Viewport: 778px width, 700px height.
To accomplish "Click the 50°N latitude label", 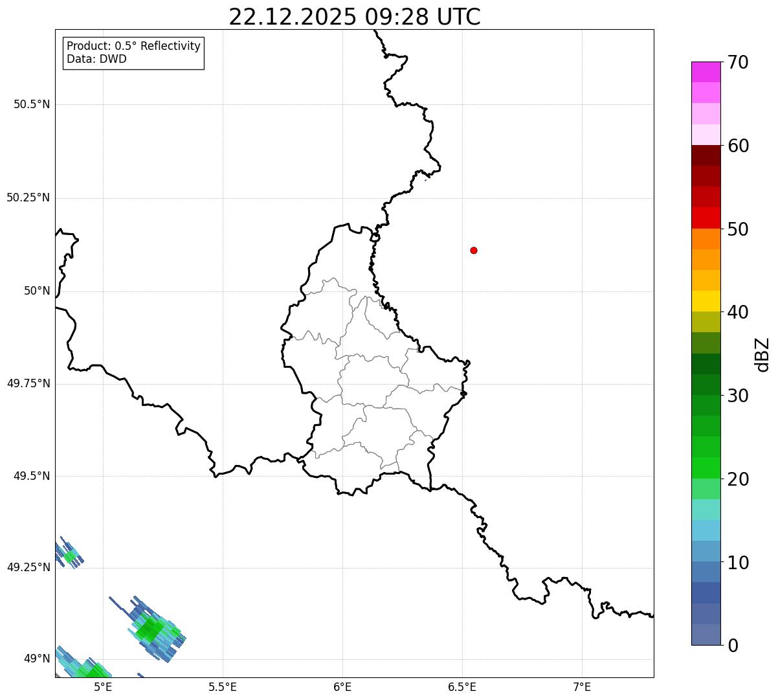I will point(37,291).
